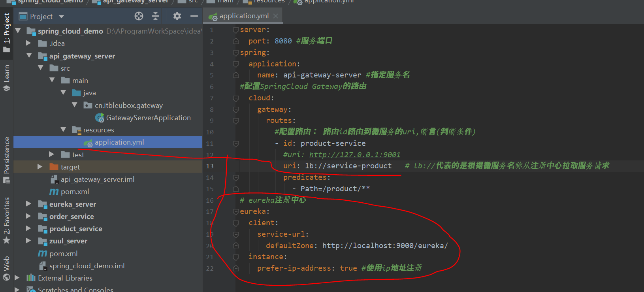
Task: Click the GatewayServerApplication class icon
Action: coord(100,118)
